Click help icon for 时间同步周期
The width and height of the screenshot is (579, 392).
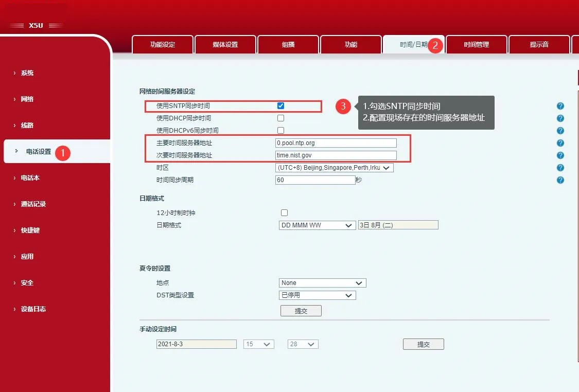(x=560, y=180)
